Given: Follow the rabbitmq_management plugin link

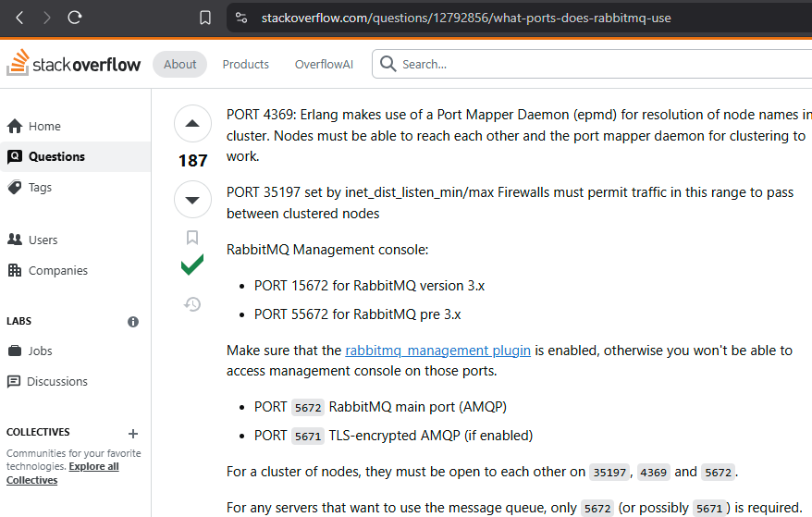Looking at the screenshot, I should click(x=437, y=351).
